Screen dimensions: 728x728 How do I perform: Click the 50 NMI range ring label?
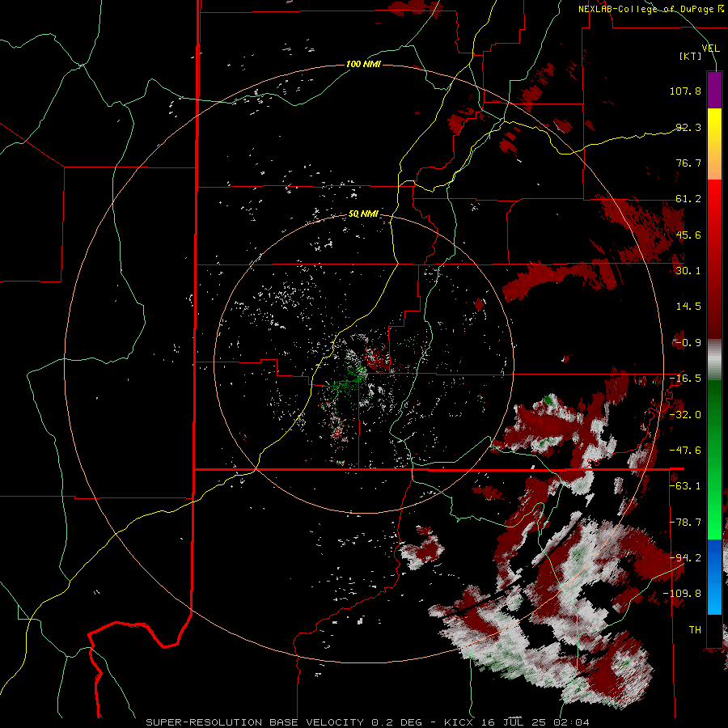click(363, 214)
